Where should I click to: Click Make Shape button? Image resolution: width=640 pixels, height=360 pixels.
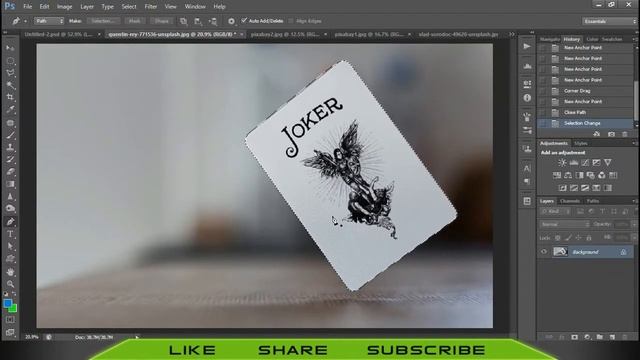click(x=162, y=21)
